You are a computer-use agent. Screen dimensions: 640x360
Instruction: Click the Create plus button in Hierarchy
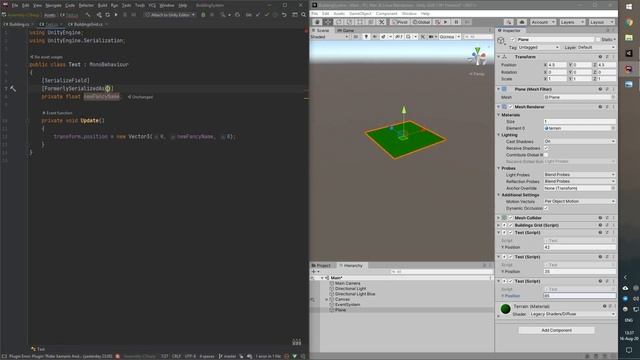[x=314, y=271]
